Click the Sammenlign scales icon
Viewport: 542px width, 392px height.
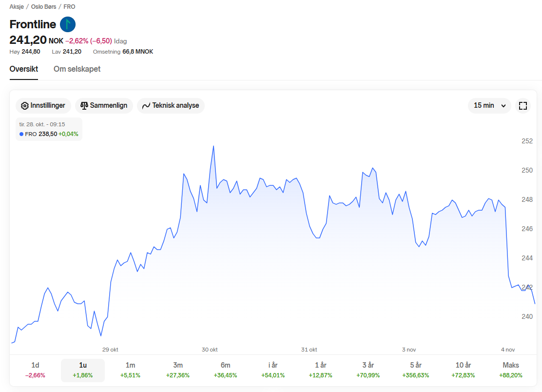tap(84, 106)
